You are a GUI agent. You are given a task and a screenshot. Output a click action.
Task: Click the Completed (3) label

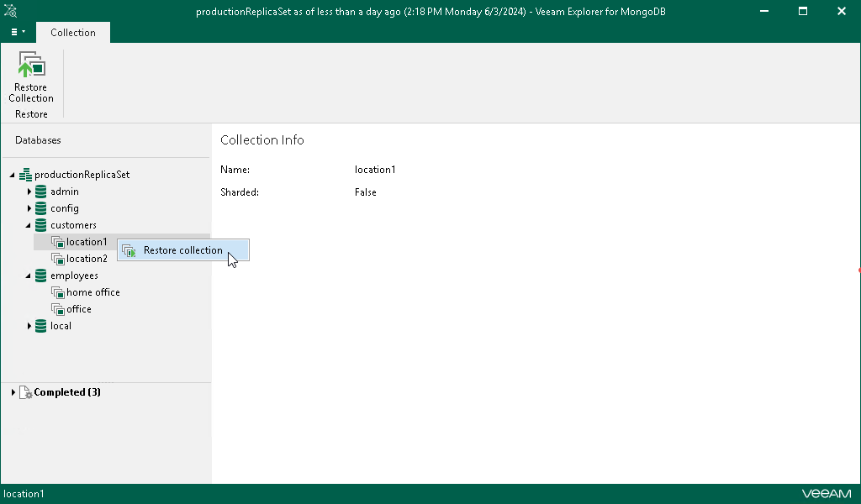67,392
